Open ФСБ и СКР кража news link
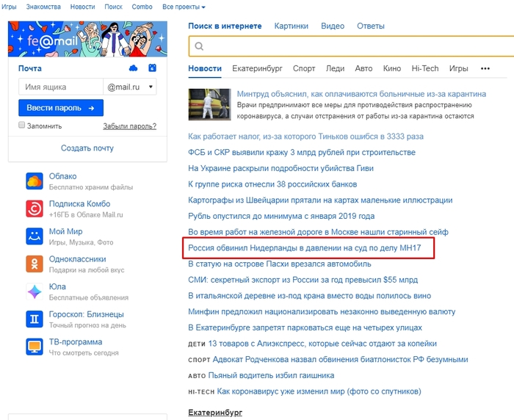The image size is (514, 420). pyautogui.click(x=302, y=153)
